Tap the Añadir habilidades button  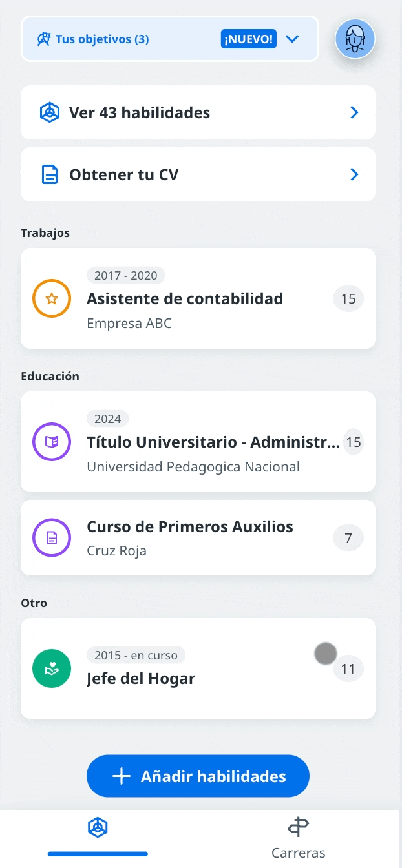[198, 776]
